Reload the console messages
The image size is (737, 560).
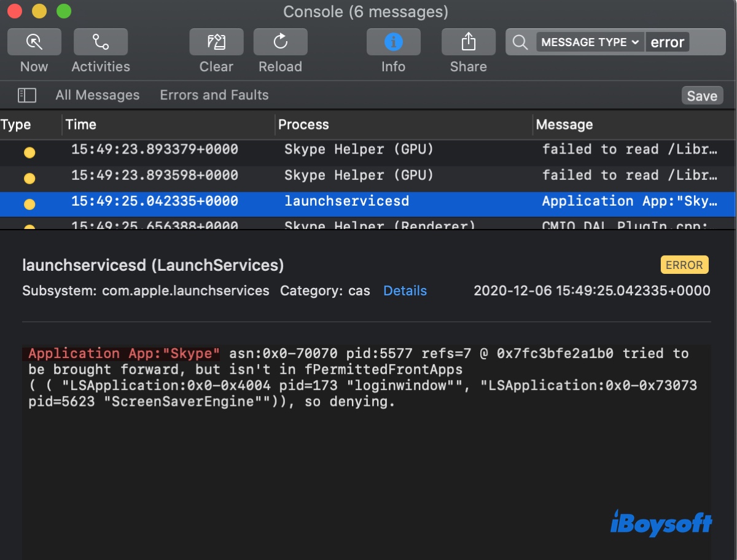click(280, 42)
